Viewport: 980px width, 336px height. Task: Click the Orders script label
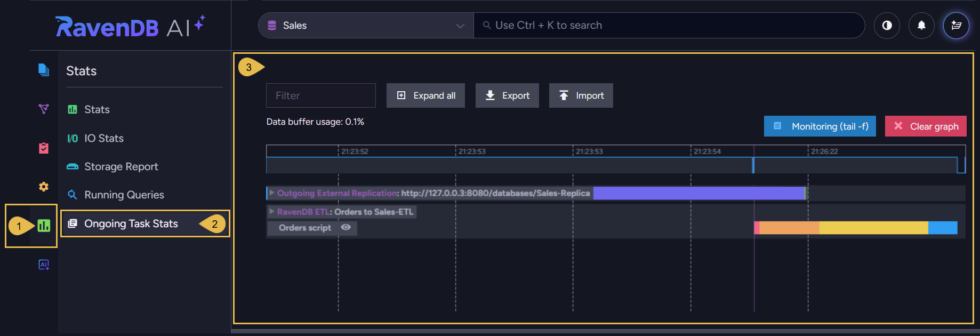click(x=305, y=228)
